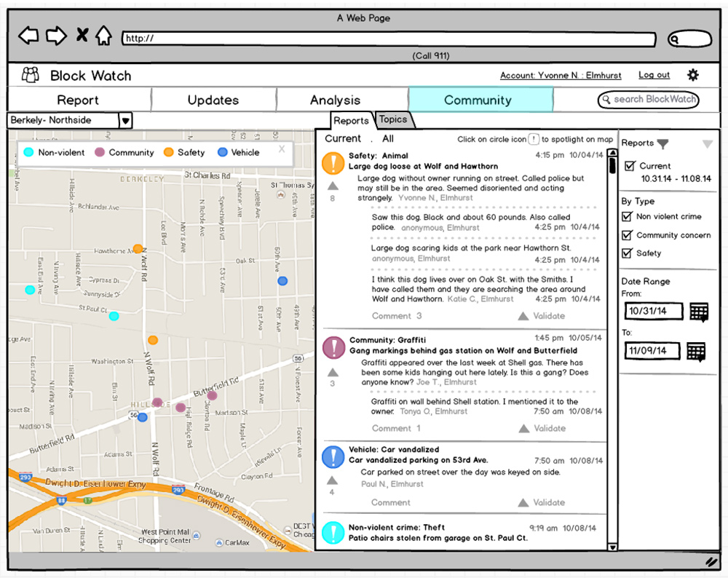
Task: Click the browser home icon
Action: (x=104, y=36)
